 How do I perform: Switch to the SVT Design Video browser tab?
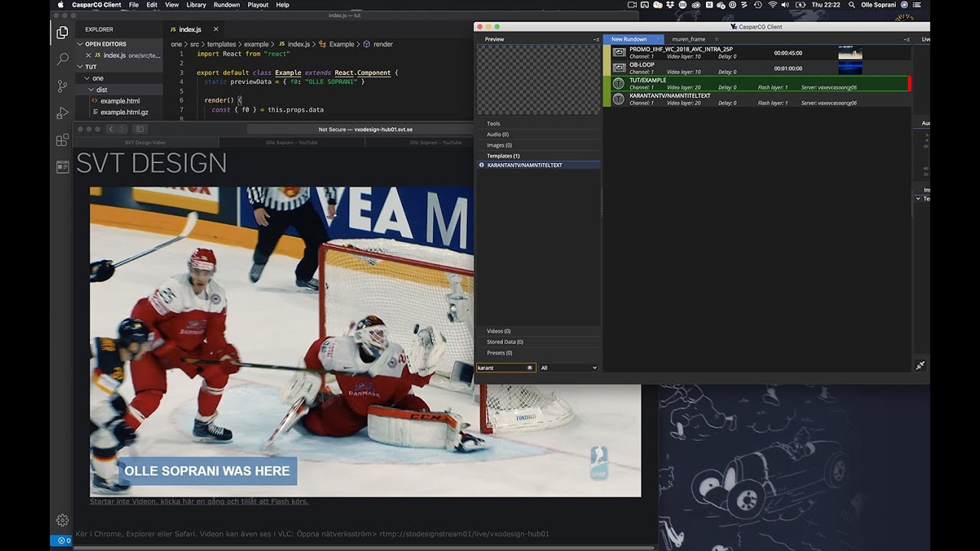click(x=145, y=142)
